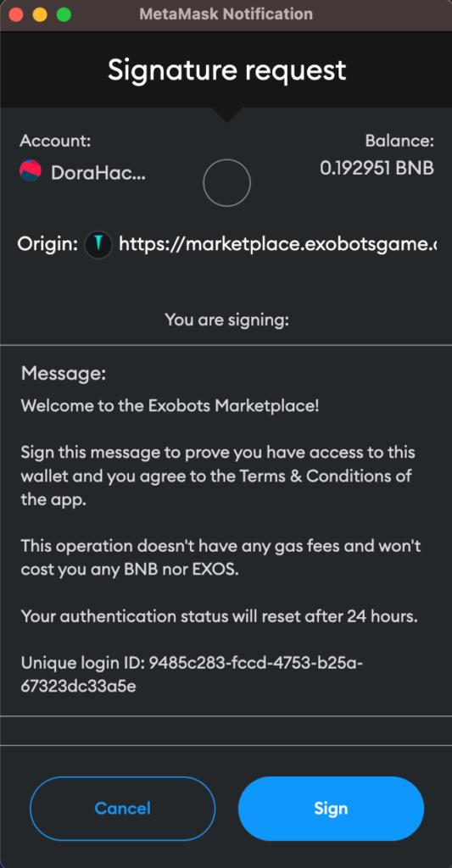Viewport: 452px width, 868px height.
Task: Click the Unique login ID text
Action: [x=192, y=674]
